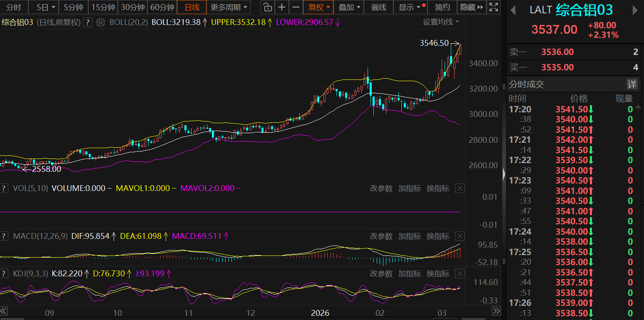Open trade details with 详 button
The image size is (644, 320).
click(632, 84)
